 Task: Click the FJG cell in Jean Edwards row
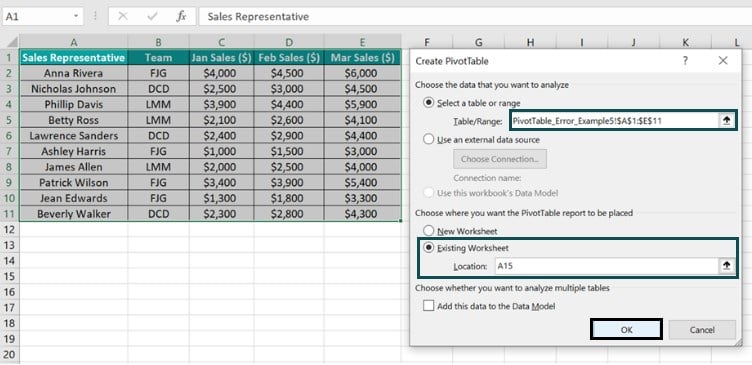(x=158, y=198)
